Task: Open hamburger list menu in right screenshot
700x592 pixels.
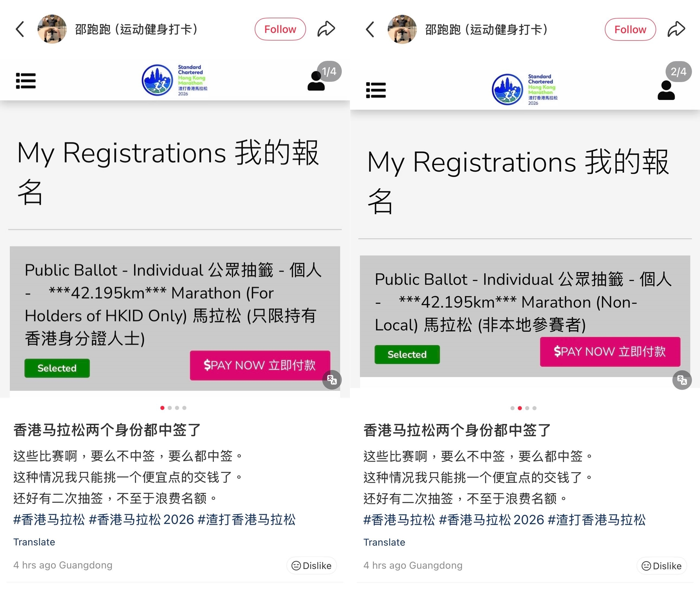Action: (x=376, y=90)
